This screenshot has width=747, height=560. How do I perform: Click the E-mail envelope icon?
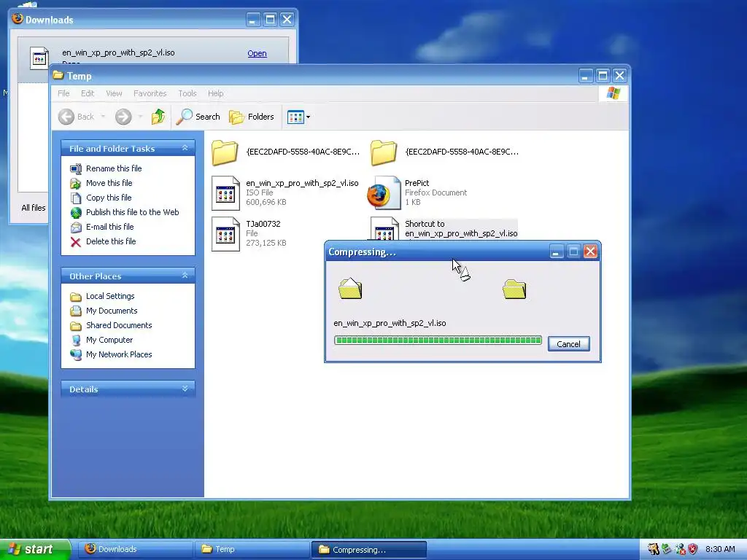coord(76,227)
